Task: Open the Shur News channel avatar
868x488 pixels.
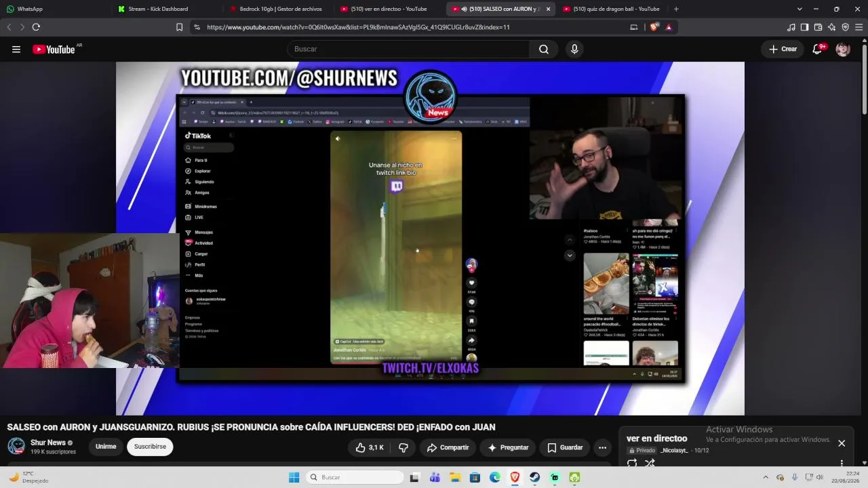Action: tap(16, 447)
